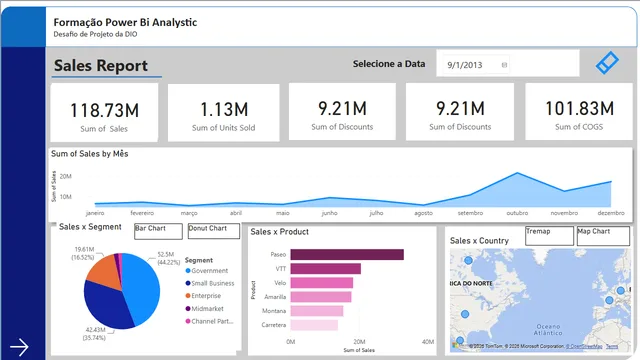Show the Tremap view for Sales x Country
This screenshot has width=640, height=360.
coord(549,236)
